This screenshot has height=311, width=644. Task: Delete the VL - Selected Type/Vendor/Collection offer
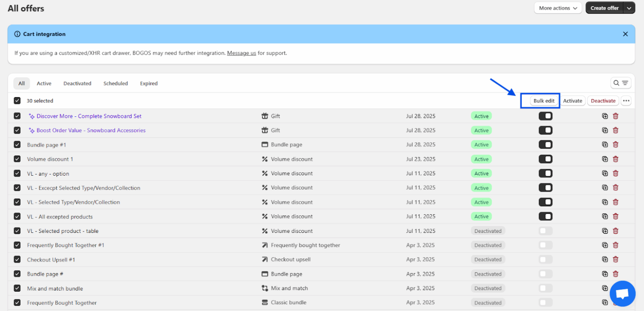coord(616,202)
